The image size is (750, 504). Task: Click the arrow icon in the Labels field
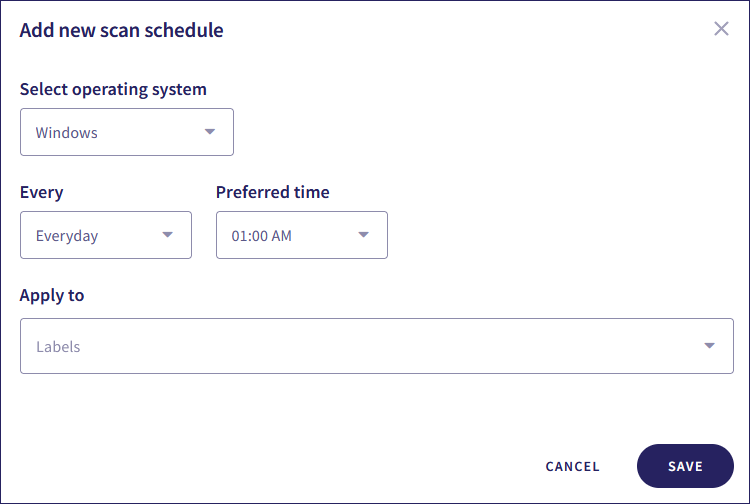(709, 346)
